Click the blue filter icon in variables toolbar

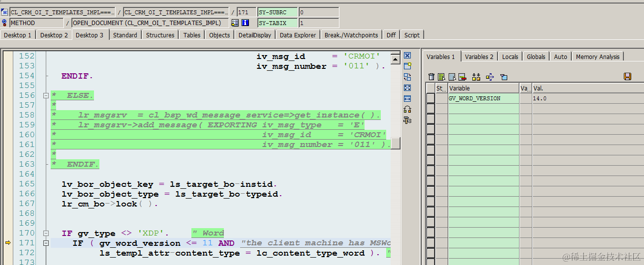coord(503,77)
